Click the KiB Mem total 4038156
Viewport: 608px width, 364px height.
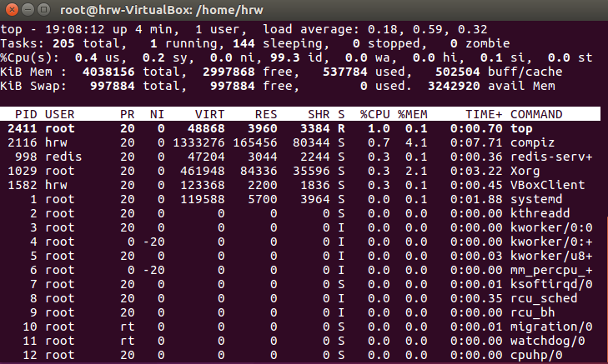[x=108, y=72]
